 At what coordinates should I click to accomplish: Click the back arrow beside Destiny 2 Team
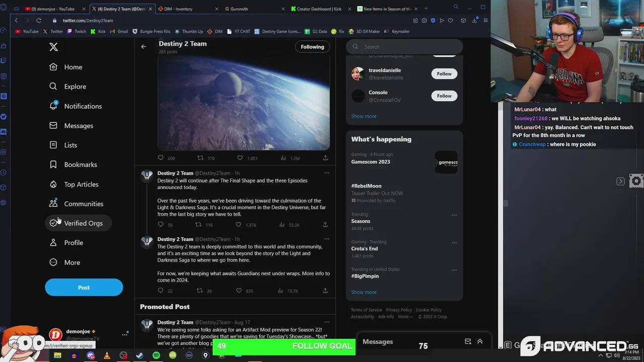(143, 47)
